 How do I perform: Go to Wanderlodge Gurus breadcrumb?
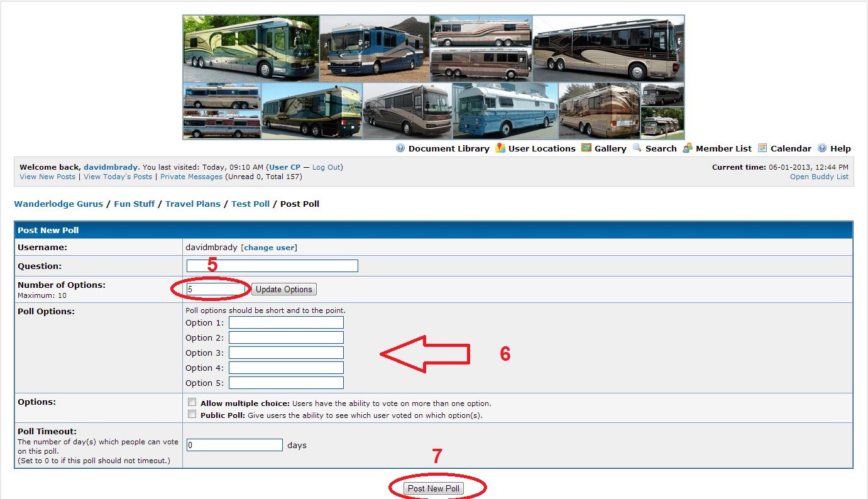coord(58,204)
